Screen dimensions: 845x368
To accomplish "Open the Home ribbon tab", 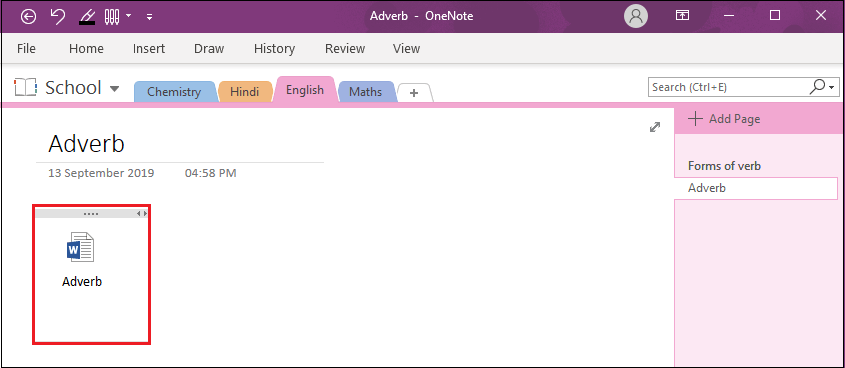I will pyautogui.click(x=86, y=48).
